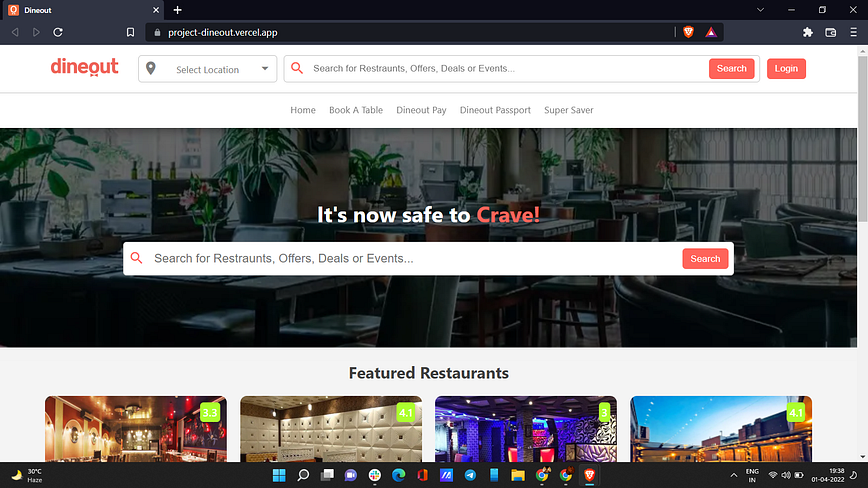
Task: Open File Explorer from taskbar
Action: point(518,475)
